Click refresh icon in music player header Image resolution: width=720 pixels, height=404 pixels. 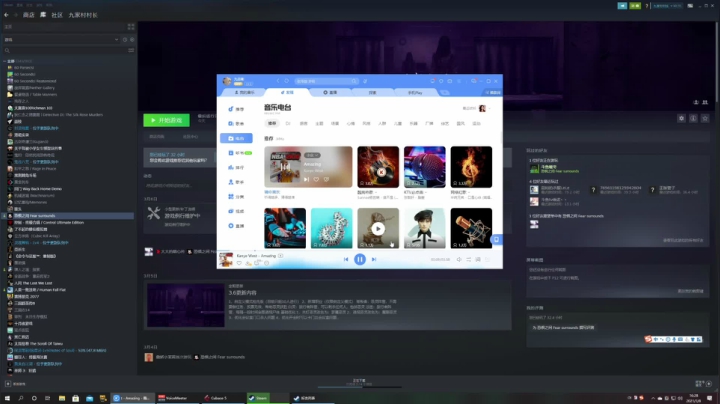(x=287, y=81)
